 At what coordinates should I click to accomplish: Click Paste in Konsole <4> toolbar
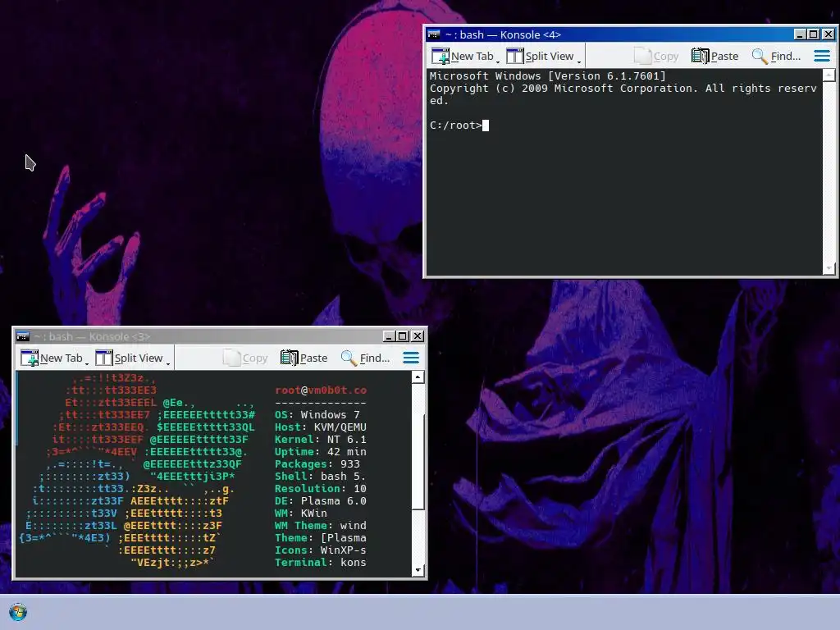(714, 56)
